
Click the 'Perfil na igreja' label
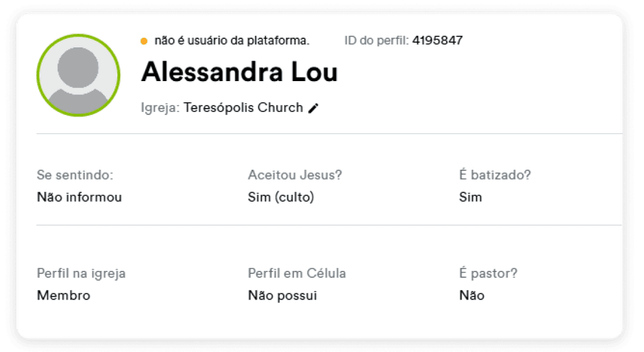tap(81, 273)
